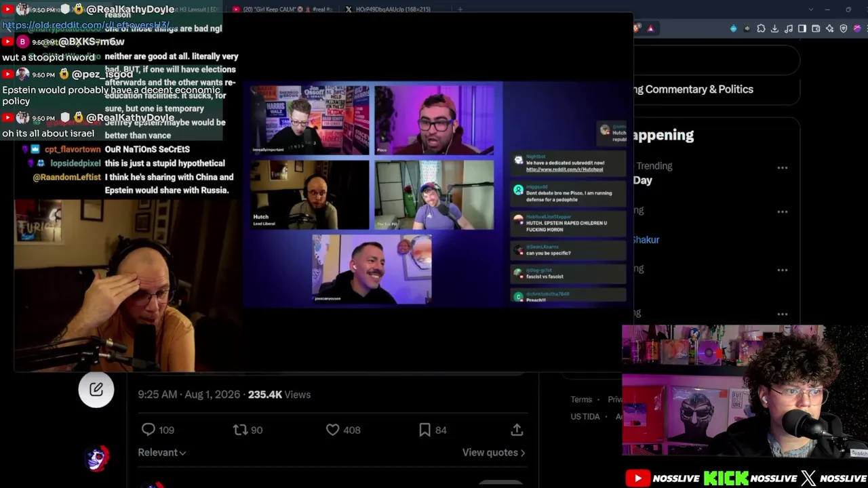Open the Leo AI sparkle icon

pyautogui.click(x=829, y=28)
